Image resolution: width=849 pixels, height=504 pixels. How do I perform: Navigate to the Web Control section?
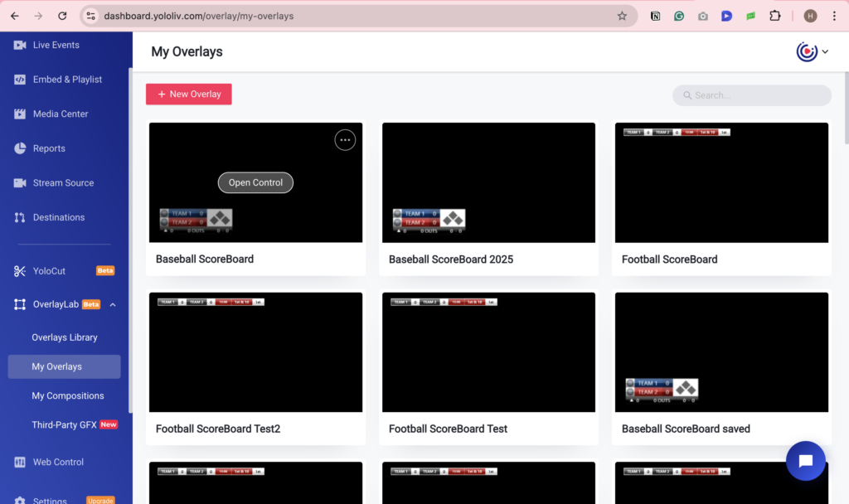(59, 463)
